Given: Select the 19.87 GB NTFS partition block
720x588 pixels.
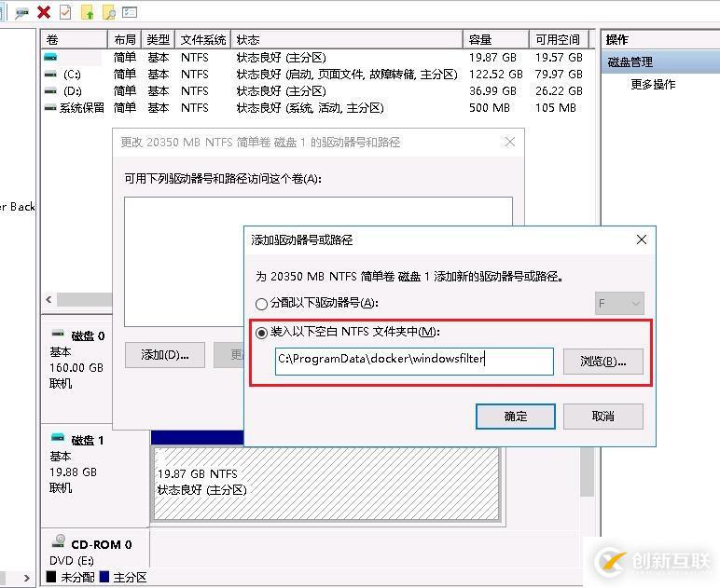Looking at the screenshot, I should pos(326,485).
